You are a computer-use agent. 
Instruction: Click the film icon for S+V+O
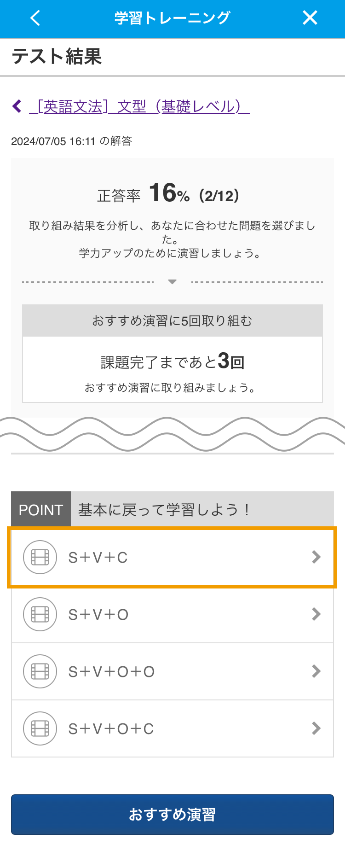coord(40,614)
